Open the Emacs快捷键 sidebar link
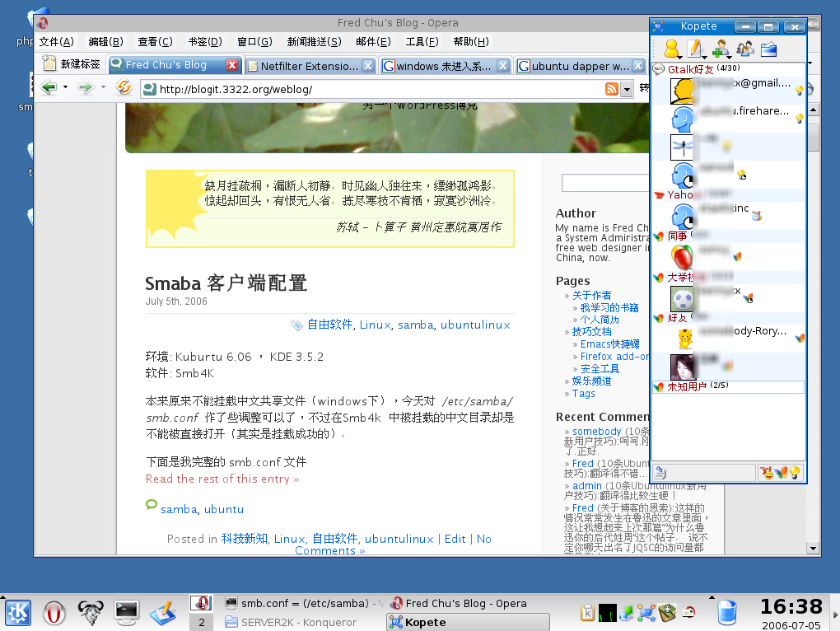 (x=609, y=344)
